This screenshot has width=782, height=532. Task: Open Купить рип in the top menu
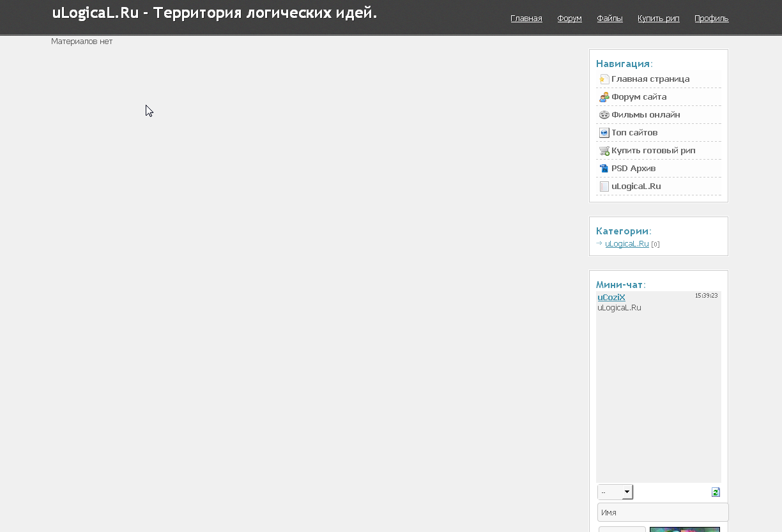(x=658, y=19)
